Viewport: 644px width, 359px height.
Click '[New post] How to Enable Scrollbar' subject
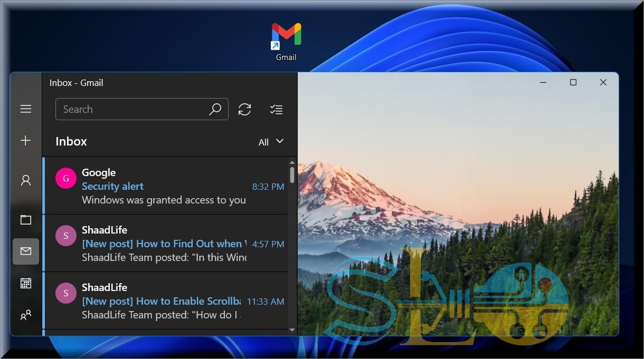[161, 301]
